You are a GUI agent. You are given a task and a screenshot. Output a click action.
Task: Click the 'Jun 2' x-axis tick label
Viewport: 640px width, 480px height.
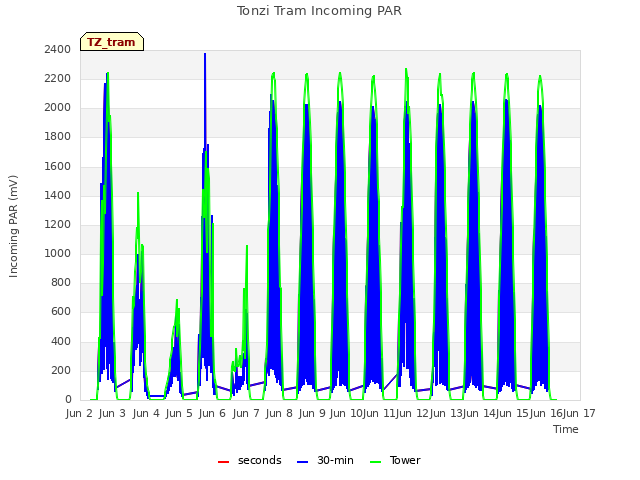click(79, 413)
